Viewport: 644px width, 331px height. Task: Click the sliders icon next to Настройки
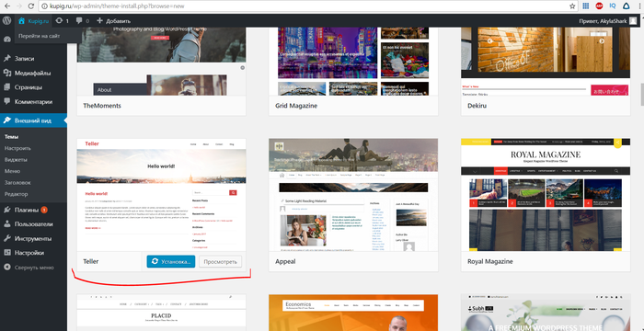pos(7,253)
